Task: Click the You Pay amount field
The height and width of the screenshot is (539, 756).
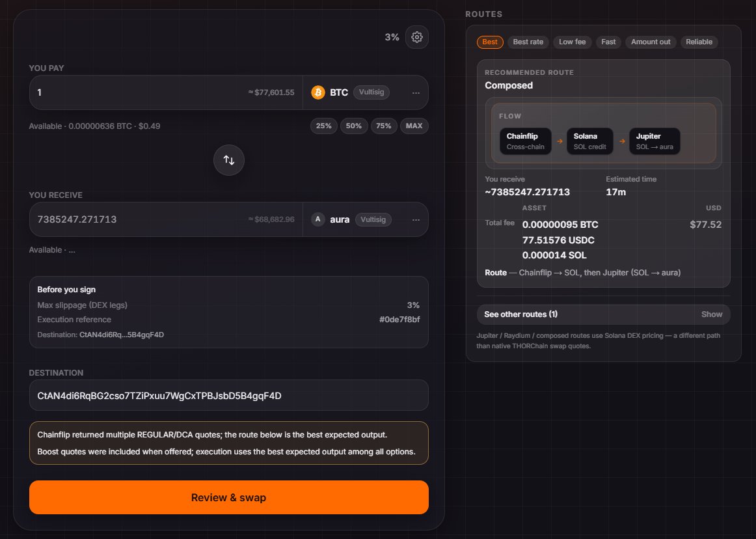Action: pos(166,92)
